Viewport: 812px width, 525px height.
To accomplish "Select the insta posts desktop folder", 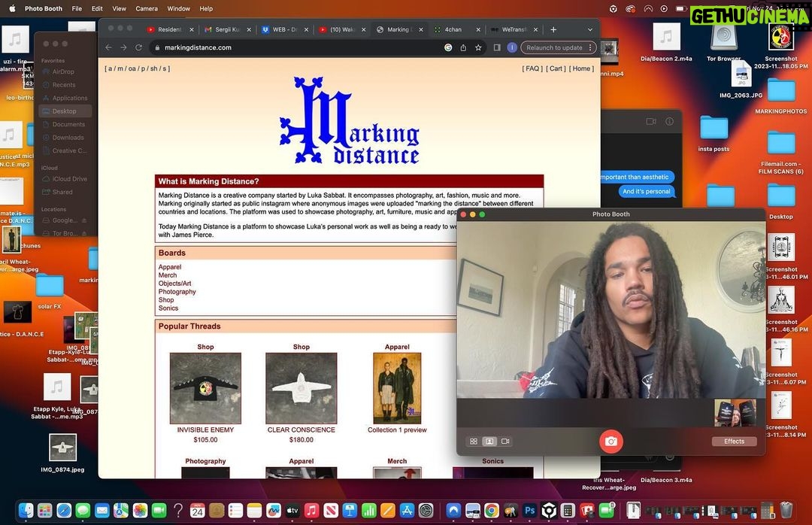I will [714, 132].
